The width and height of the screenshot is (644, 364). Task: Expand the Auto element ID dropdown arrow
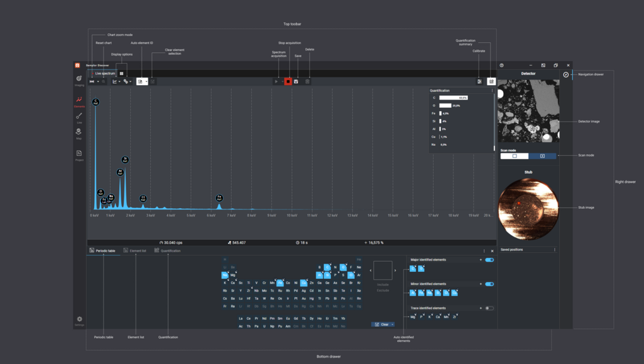click(146, 81)
